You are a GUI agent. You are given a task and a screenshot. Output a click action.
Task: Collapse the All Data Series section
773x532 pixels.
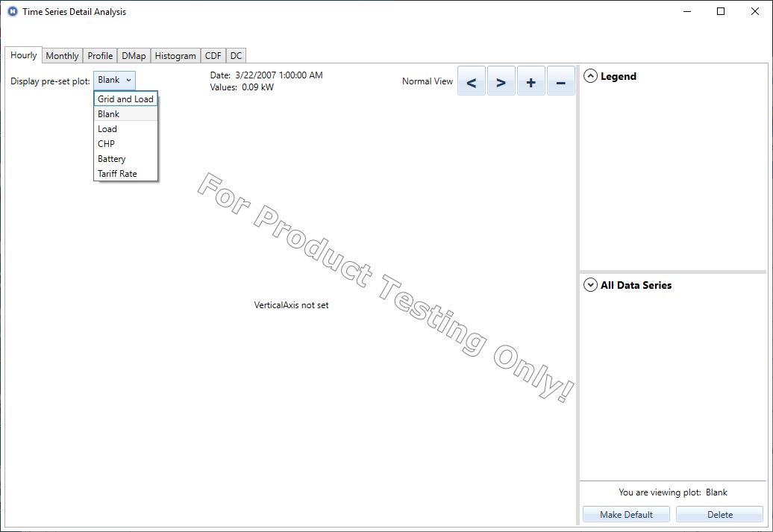[x=590, y=285]
